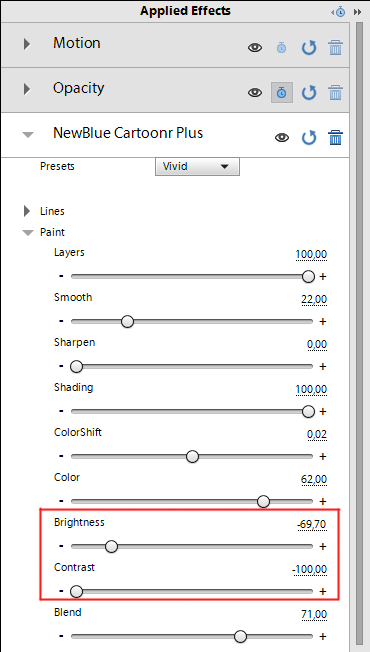Increase Smooth with plus button
This screenshot has width=370, height=652.
tap(323, 321)
